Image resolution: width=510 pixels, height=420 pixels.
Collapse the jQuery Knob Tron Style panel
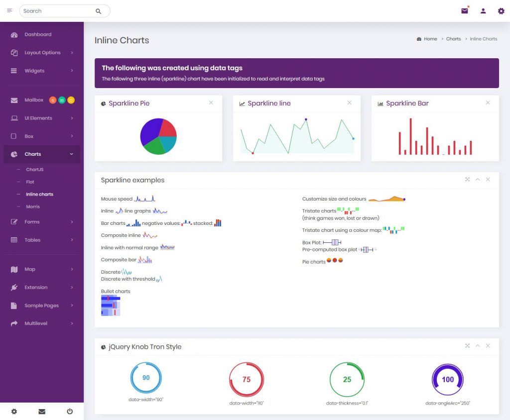[x=478, y=345]
